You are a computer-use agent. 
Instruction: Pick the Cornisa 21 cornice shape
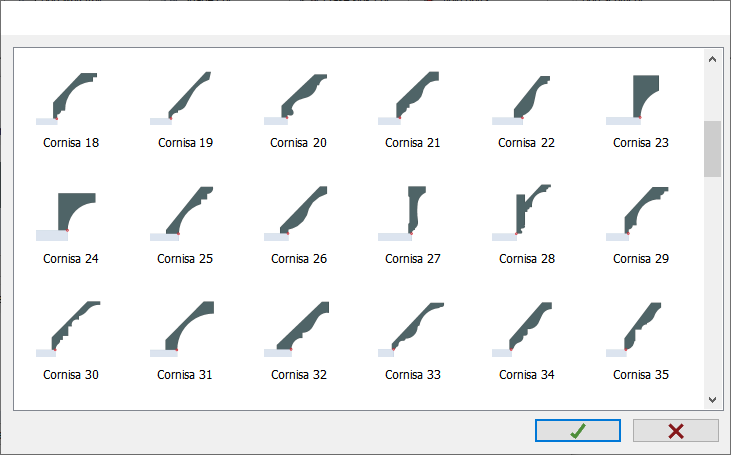click(413, 98)
